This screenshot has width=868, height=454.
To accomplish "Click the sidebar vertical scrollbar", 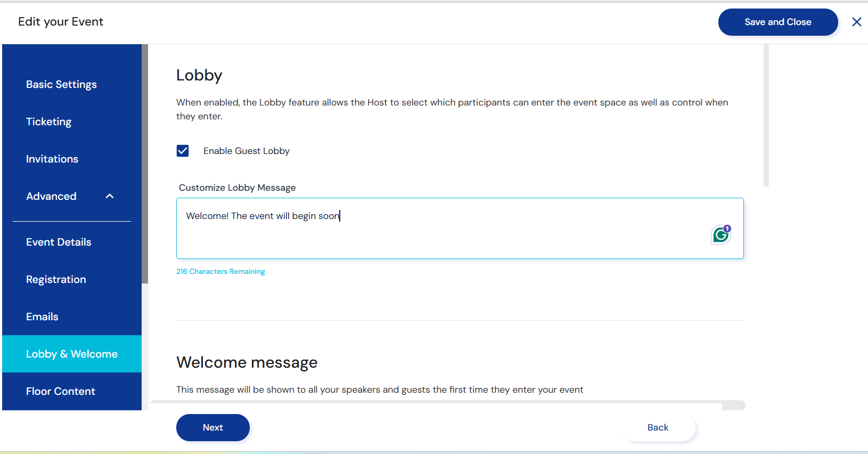I will [x=144, y=165].
